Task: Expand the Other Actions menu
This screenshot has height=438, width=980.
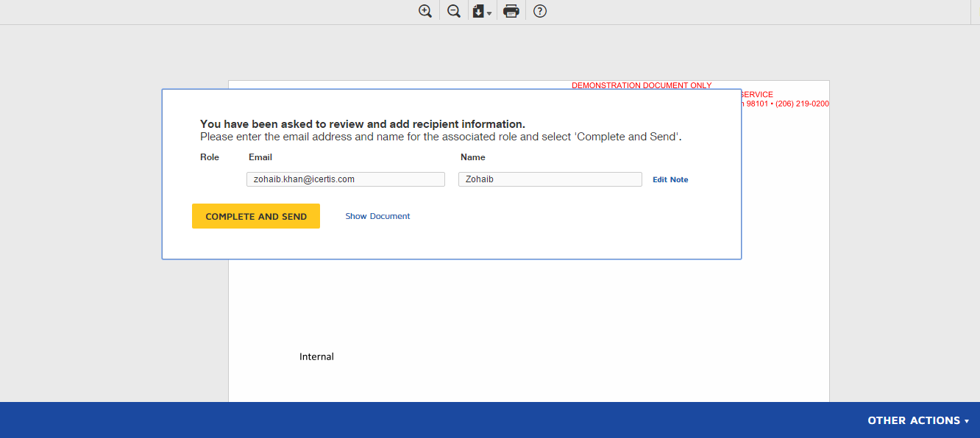Action: pos(918,420)
